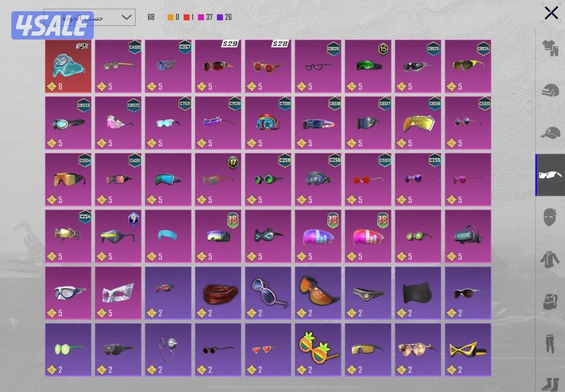The image size is (565, 392).
Task: Open the backpack category icon
Action: tap(551, 302)
